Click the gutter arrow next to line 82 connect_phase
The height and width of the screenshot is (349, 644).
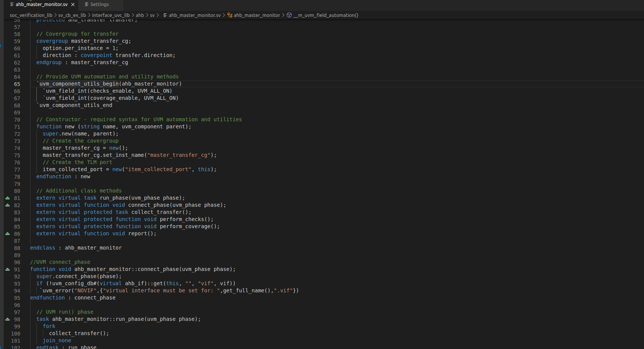[x=8, y=205]
